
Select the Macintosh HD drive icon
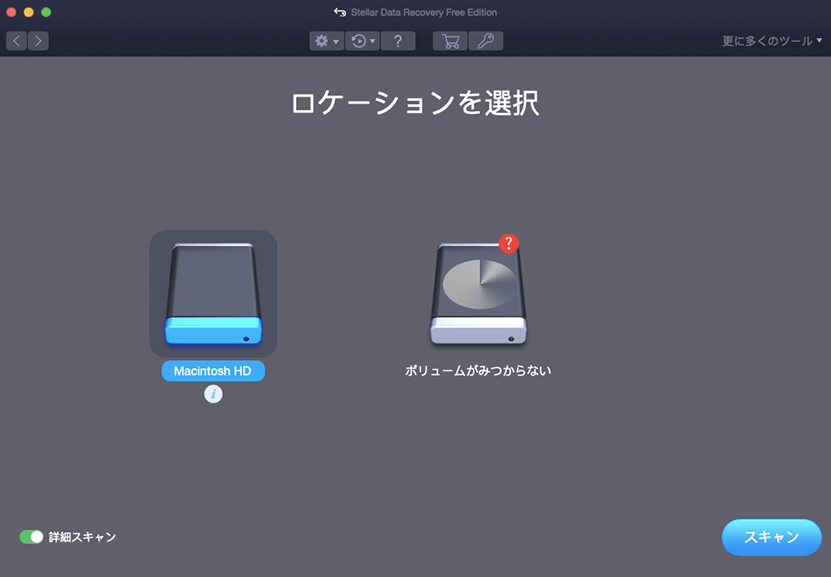click(213, 293)
